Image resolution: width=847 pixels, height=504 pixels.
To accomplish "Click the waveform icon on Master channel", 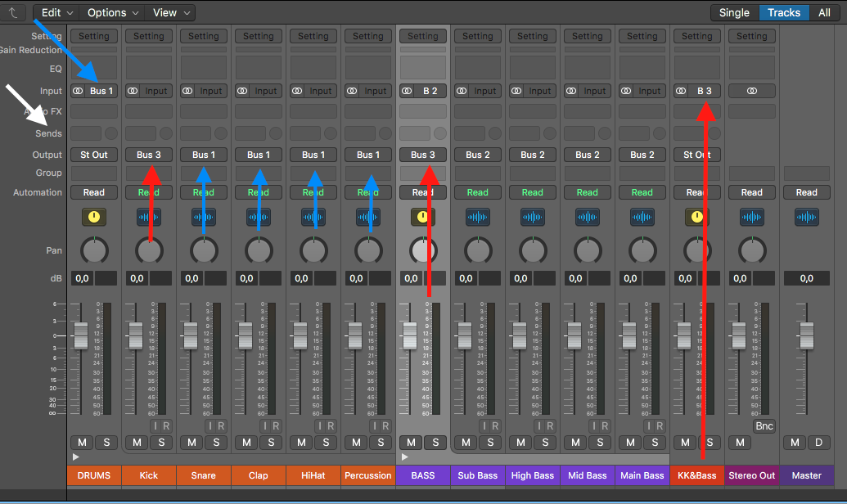I will coord(806,217).
